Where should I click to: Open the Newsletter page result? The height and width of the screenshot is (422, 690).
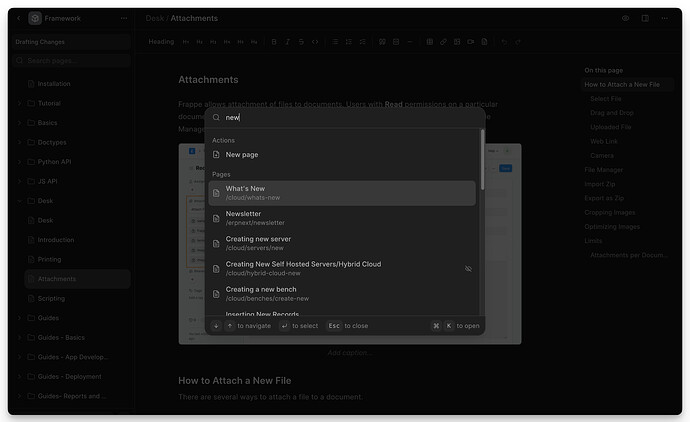pyautogui.click(x=342, y=218)
